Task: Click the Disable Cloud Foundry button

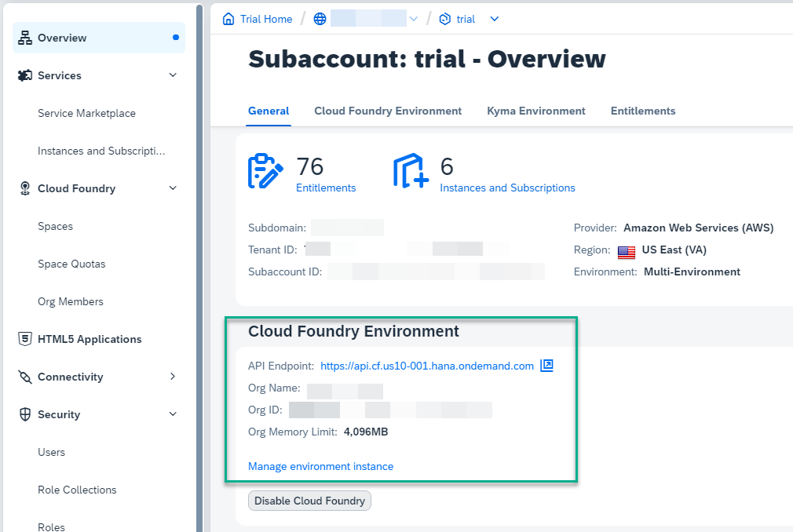Action: click(309, 501)
